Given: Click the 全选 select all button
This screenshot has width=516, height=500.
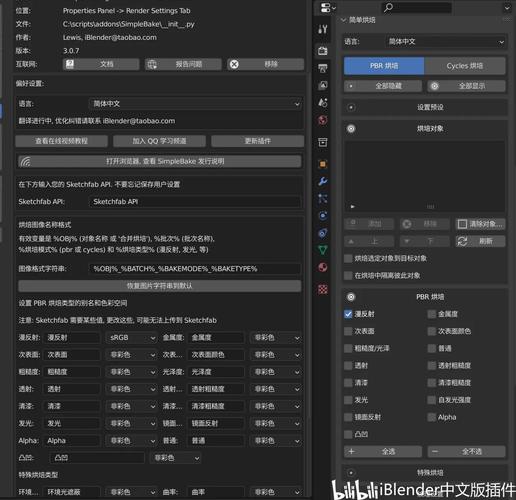Looking at the screenshot, I should click(x=383, y=452).
